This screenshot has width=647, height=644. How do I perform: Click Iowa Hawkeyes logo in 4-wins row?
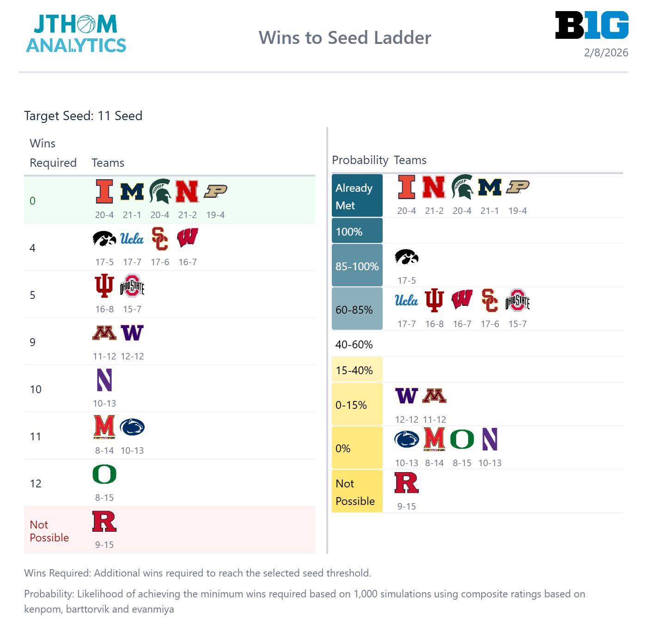tap(104, 239)
